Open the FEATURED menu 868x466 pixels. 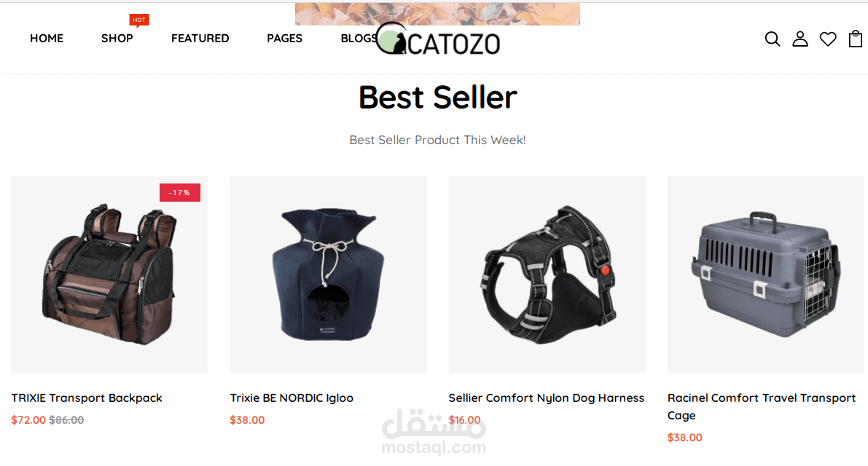[x=200, y=38]
